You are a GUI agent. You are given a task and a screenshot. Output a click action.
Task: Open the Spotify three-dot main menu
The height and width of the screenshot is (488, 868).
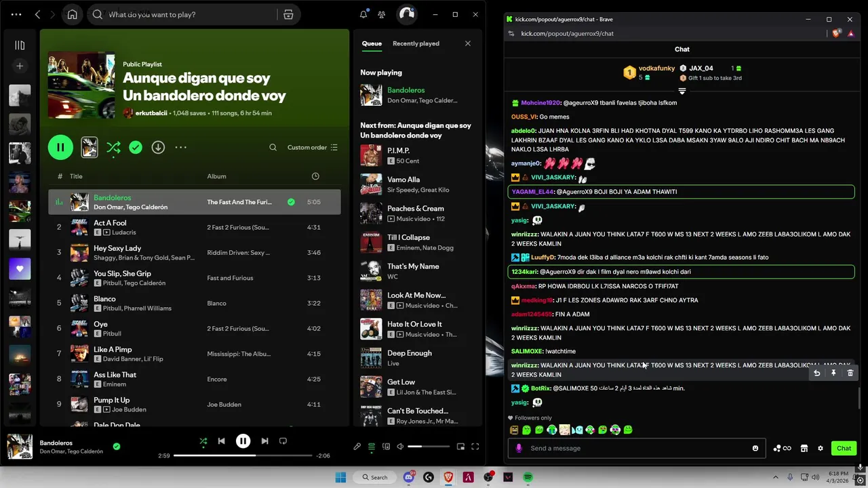[x=16, y=14]
